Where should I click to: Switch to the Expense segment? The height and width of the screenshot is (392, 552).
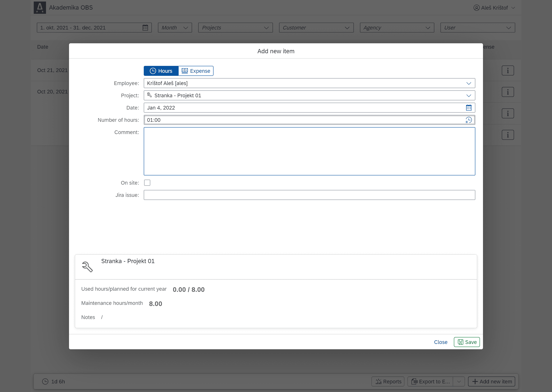point(196,71)
